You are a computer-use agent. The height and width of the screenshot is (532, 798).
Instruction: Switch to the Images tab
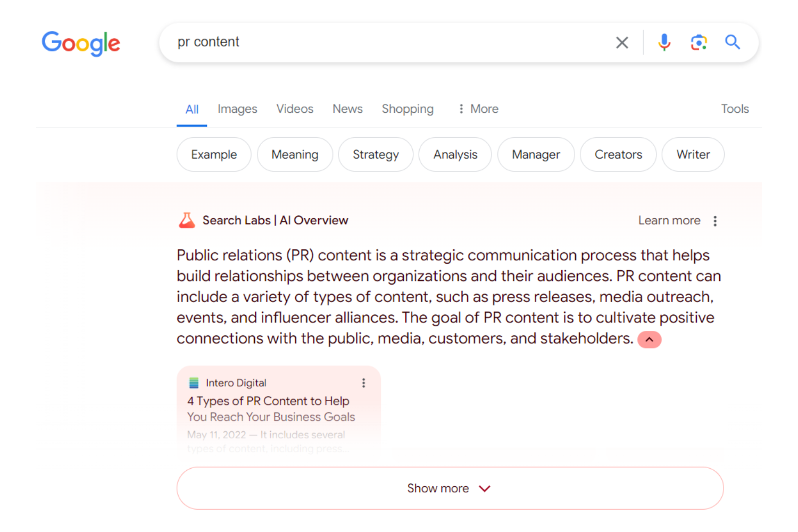pyautogui.click(x=237, y=109)
